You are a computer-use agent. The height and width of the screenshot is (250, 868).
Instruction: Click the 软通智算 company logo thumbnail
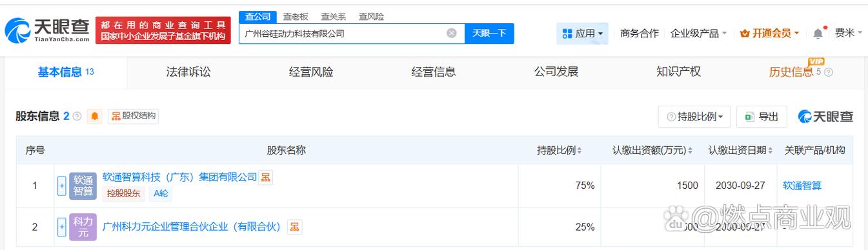(83, 186)
